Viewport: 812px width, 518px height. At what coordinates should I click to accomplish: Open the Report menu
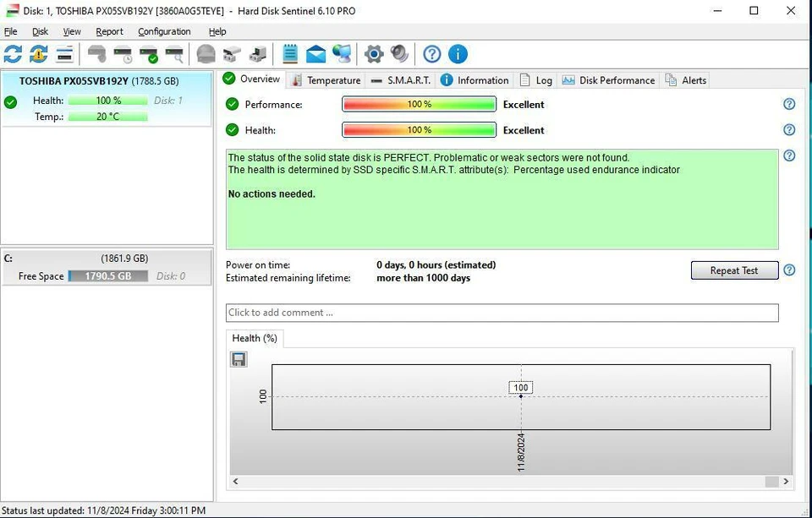point(109,31)
